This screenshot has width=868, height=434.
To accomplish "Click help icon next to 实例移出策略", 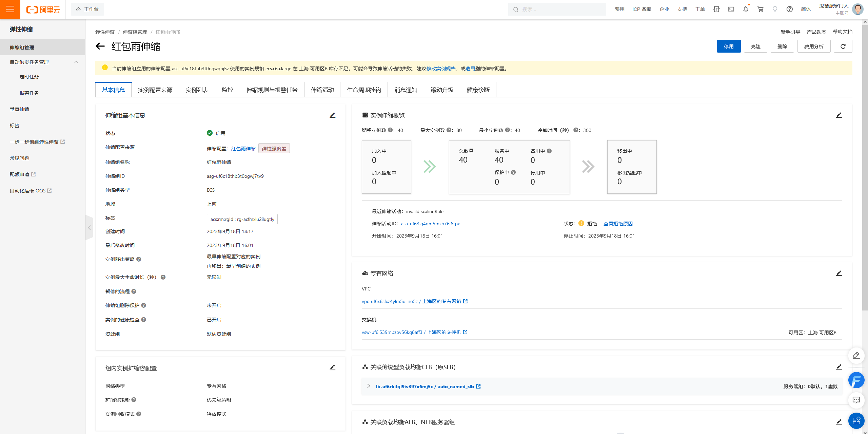I will click(x=139, y=259).
